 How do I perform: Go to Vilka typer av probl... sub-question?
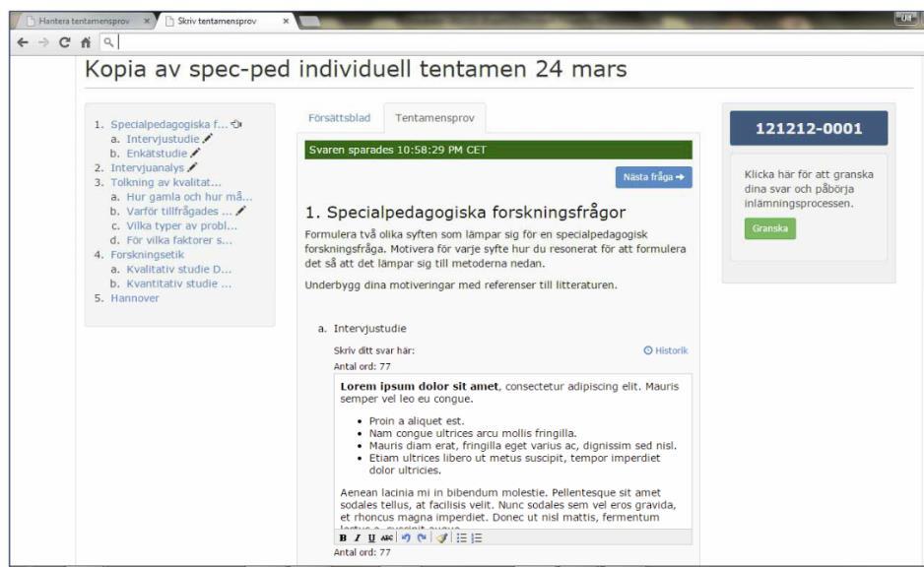point(181,225)
